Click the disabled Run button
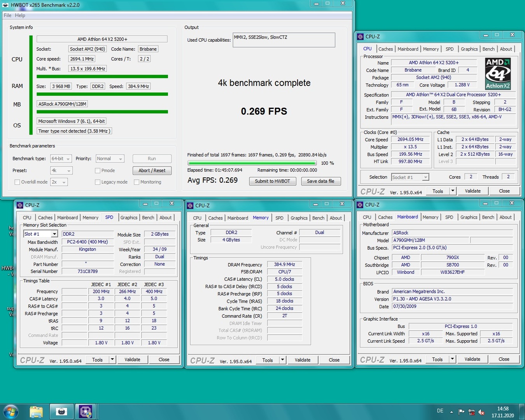 [152, 159]
